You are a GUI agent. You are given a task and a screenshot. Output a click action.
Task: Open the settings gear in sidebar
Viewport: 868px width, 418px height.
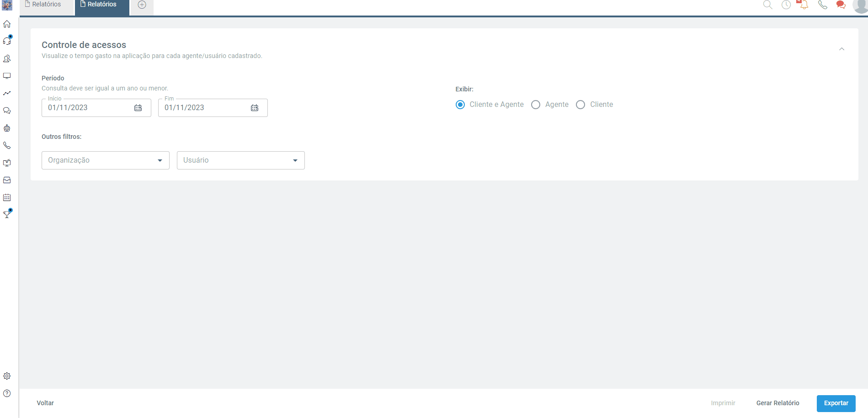pyautogui.click(x=7, y=376)
